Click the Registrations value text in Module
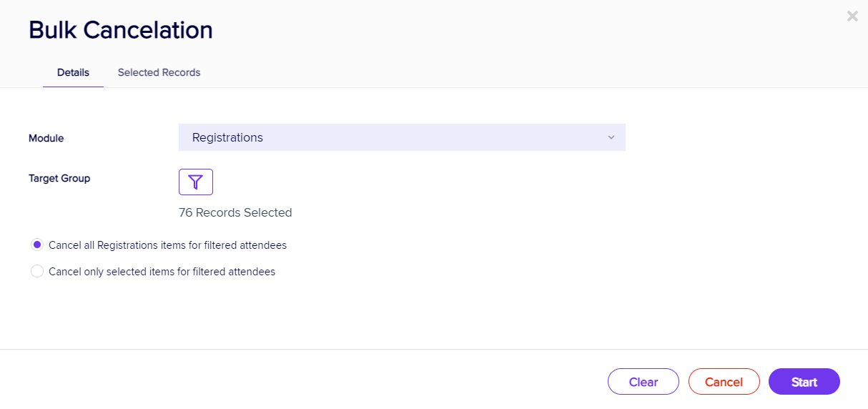 [x=227, y=137]
